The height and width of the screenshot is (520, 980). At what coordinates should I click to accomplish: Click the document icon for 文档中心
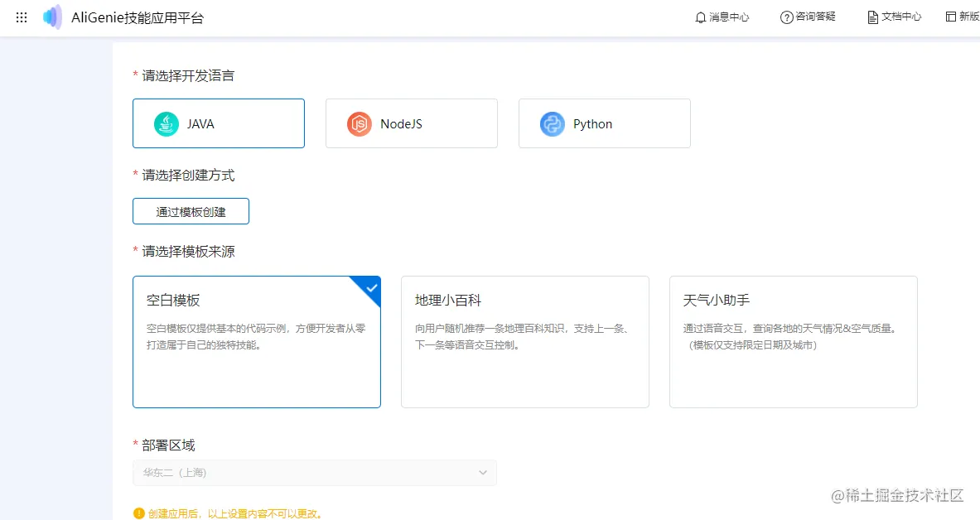pyautogui.click(x=872, y=17)
